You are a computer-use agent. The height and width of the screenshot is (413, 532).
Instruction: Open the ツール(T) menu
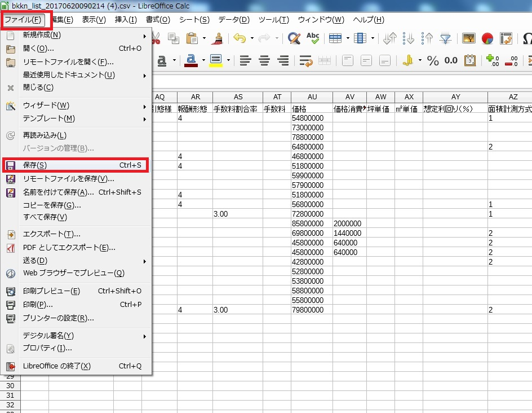(273, 20)
